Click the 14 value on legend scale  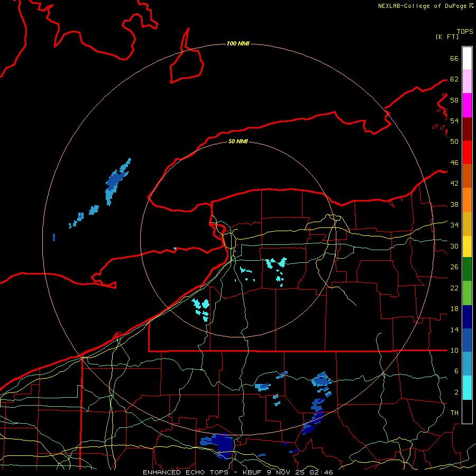tap(454, 329)
